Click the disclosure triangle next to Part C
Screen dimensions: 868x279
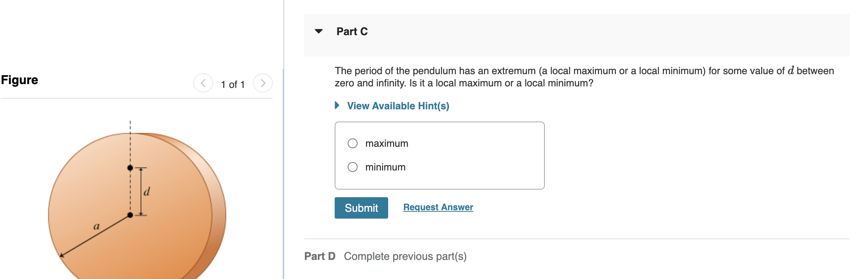point(318,31)
